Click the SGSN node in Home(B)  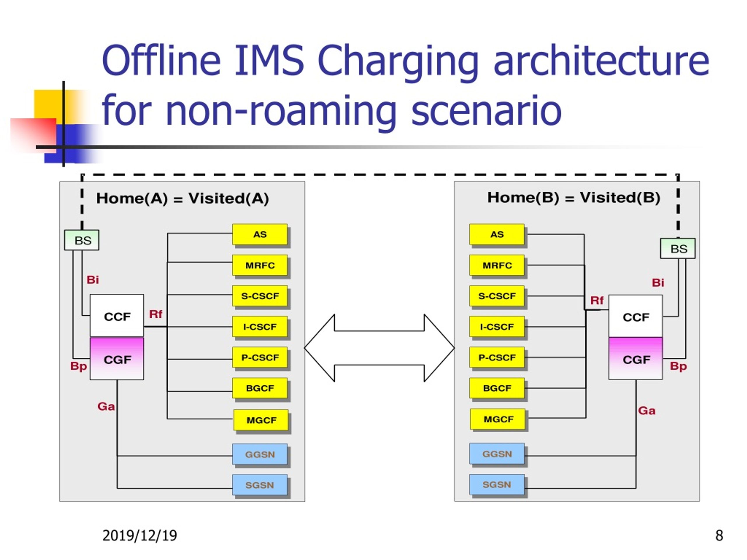click(497, 484)
